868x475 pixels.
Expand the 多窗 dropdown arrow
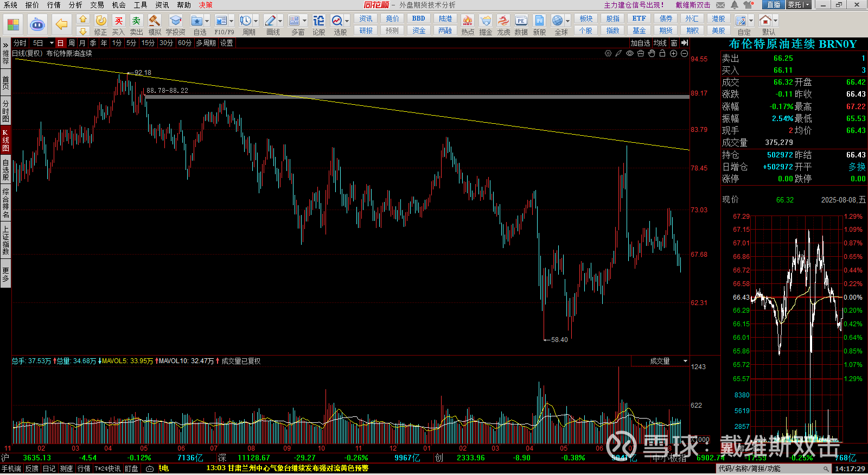pos(305,21)
